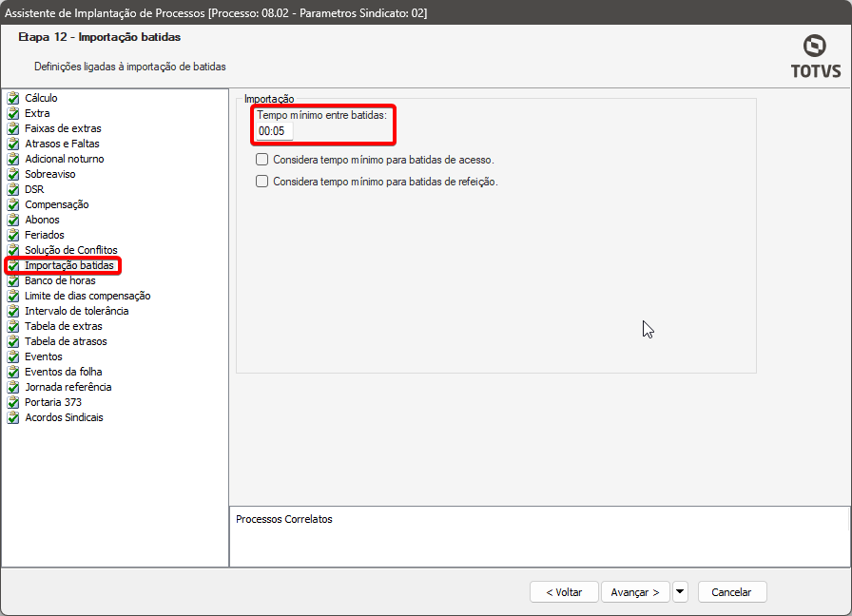Click the checkmark icon beside Tabela de atrasos
This screenshot has width=852, height=616.
pos(13,341)
